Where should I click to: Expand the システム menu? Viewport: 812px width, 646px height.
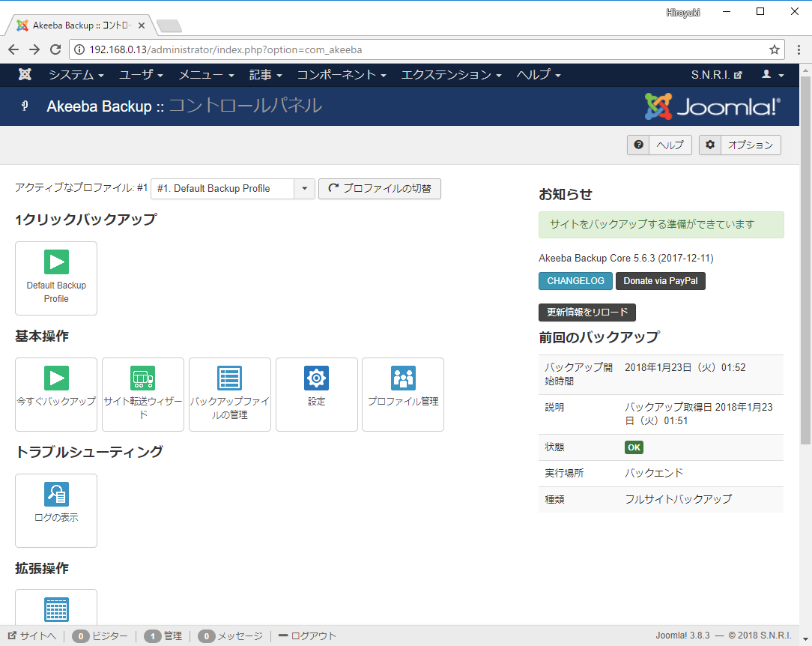pos(76,75)
